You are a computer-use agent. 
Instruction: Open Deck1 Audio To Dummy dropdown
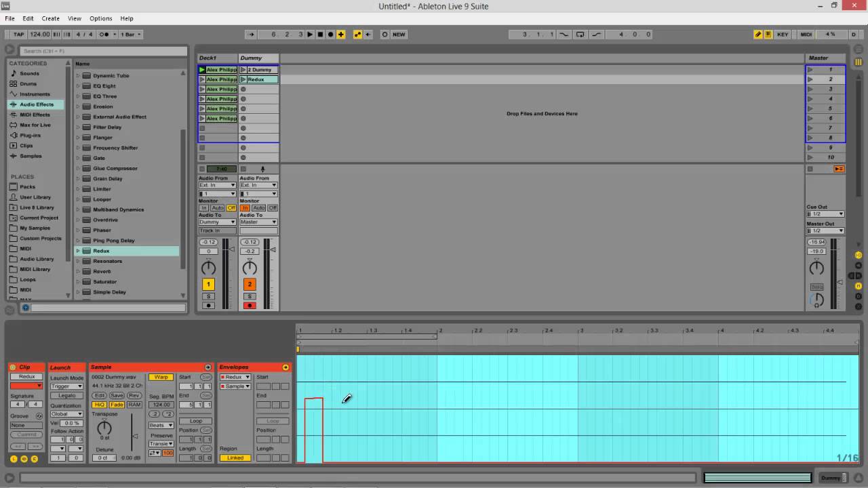(217, 222)
